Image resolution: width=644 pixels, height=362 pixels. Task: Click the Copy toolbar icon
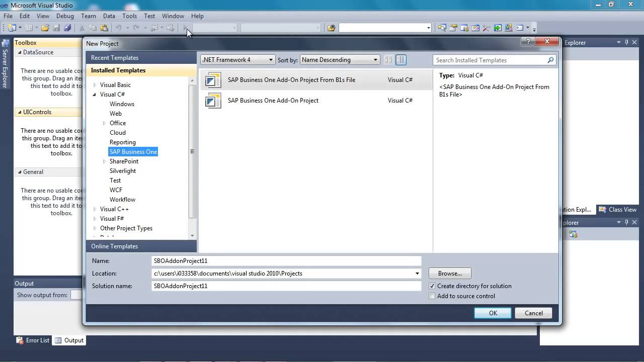click(93, 28)
